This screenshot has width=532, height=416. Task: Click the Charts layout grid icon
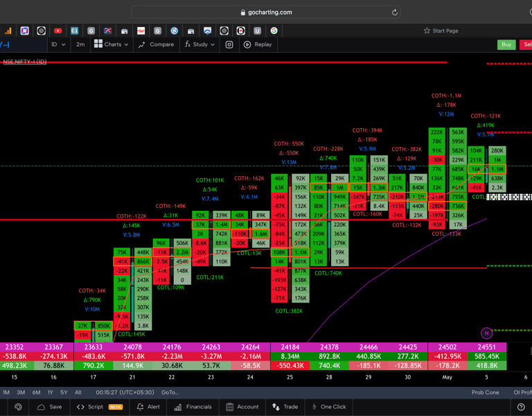[x=98, y=44]
